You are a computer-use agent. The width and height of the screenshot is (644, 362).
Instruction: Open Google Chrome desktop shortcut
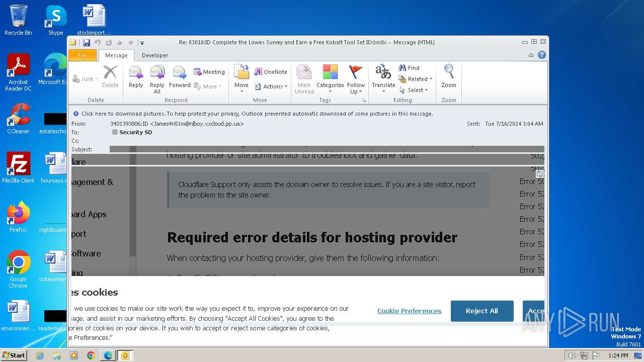(x=18, y=269)
